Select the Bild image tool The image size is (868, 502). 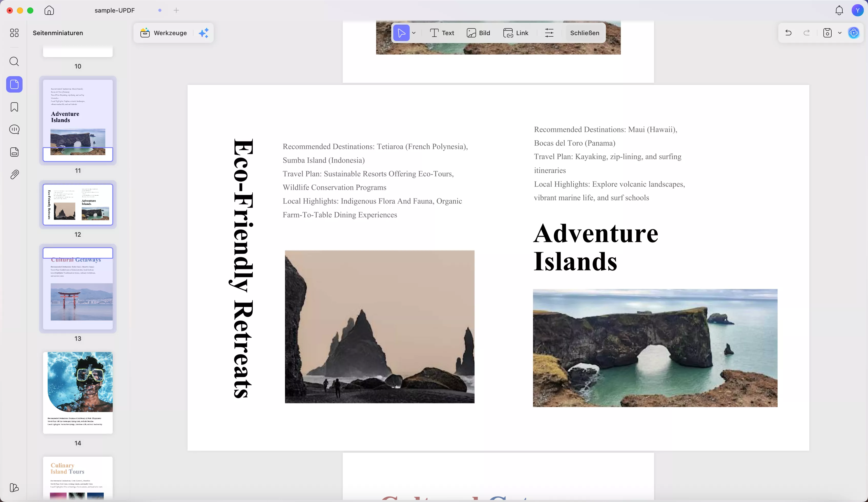478,33
